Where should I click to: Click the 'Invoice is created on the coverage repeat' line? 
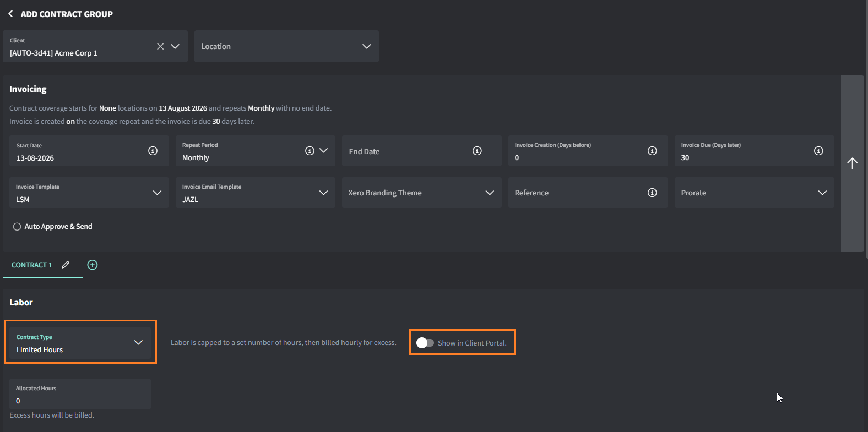click(132, 122)
